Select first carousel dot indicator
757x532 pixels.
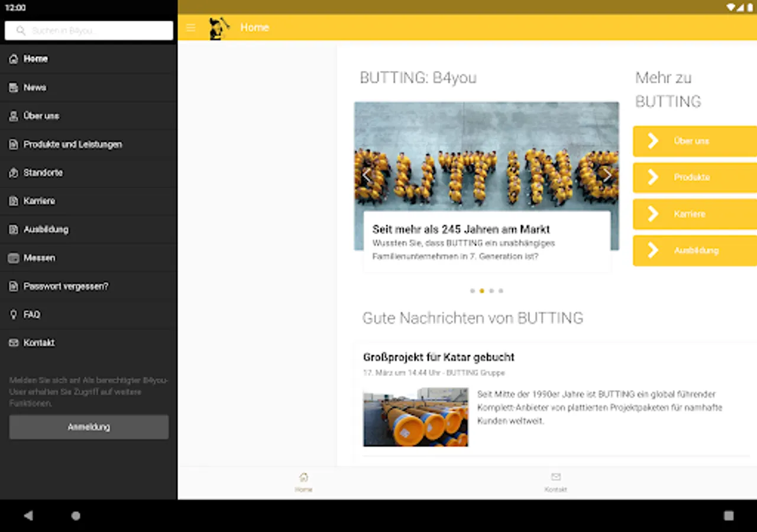tap(473, 291)
